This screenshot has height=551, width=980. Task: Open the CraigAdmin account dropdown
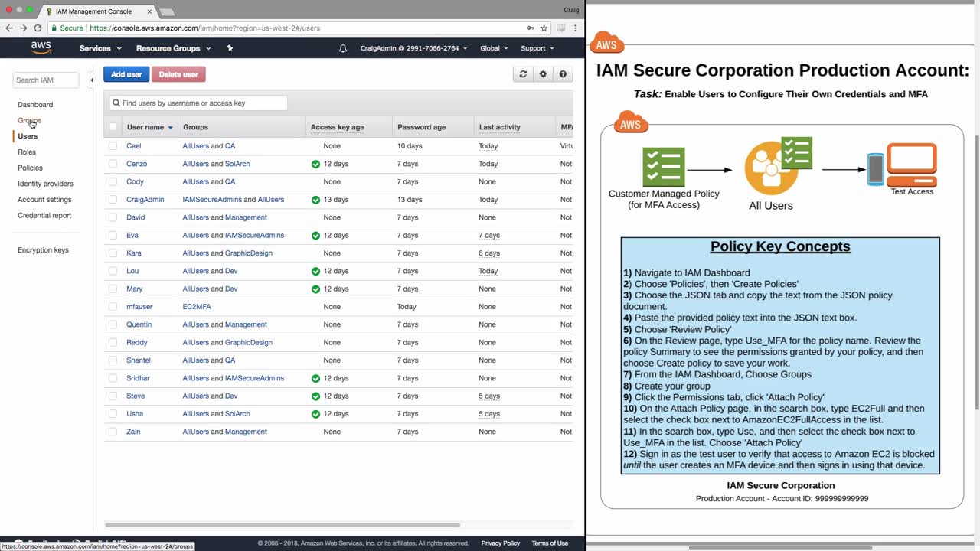pyautogui.click(x=413, y=48)
